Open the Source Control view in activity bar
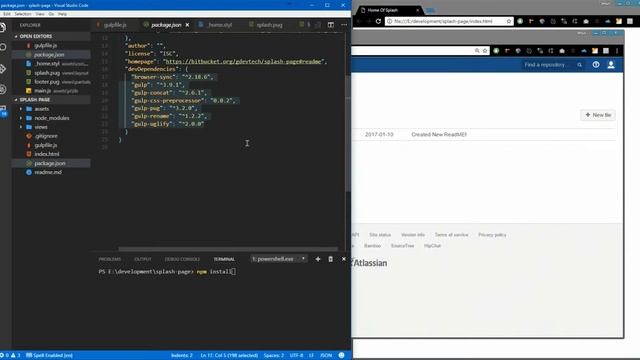The width and height of the screenshot is (640, 360). (x=3, y=69)
